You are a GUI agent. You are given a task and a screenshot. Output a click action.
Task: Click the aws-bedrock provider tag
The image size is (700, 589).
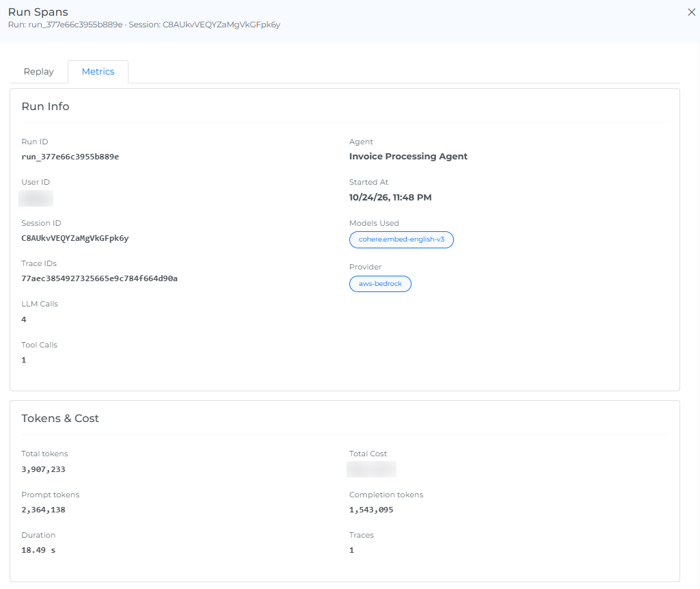pos(380,284)
